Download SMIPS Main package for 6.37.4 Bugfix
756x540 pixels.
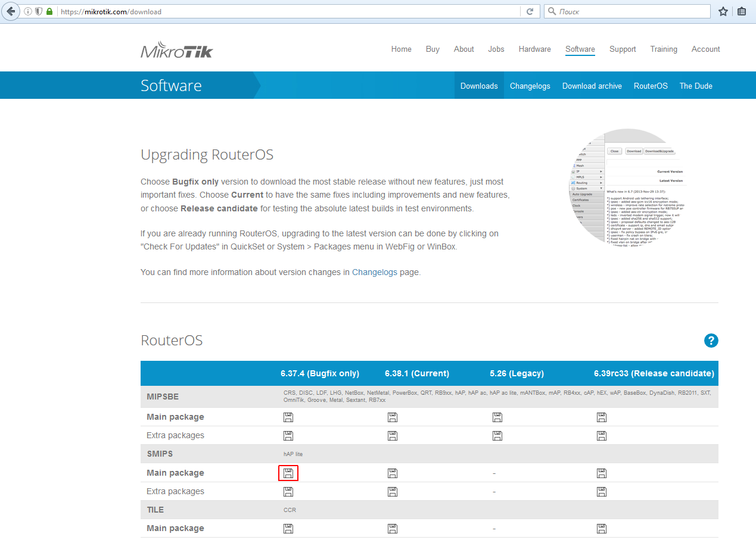(288, 473)
